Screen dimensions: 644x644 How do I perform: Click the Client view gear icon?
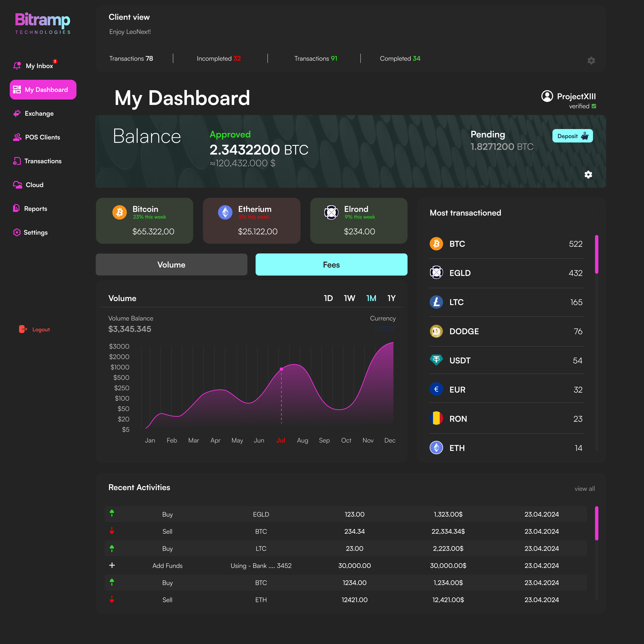[x=591, y=60]
